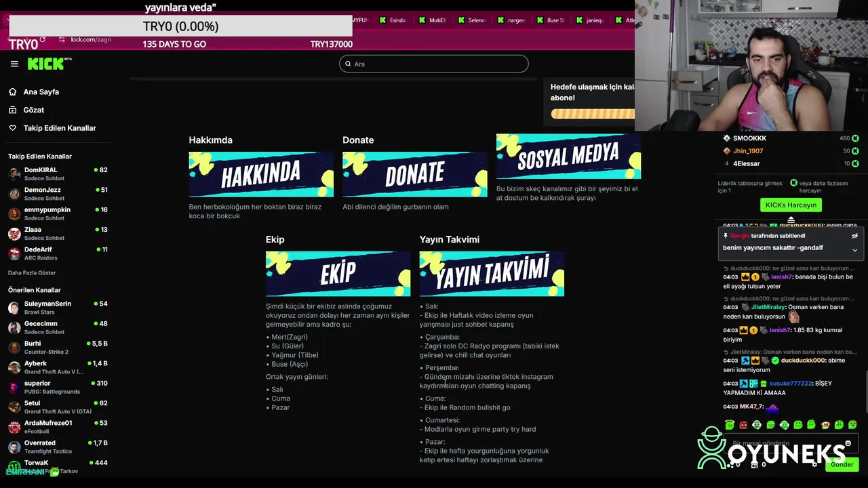The height and width of the screenshot is (488, 868).
Task: Open Burhi Counter-Strike 2 channel
Action: pos(58,348)
